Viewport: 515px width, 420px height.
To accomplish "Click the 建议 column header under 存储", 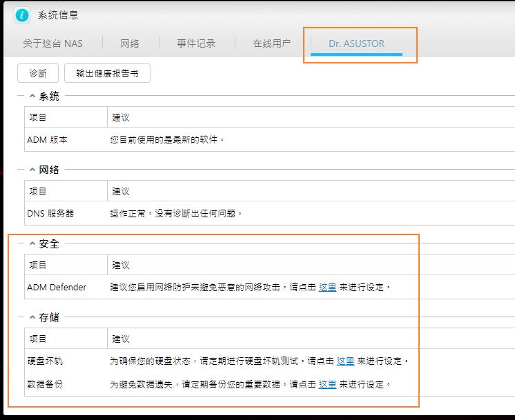I will (121, 339).
